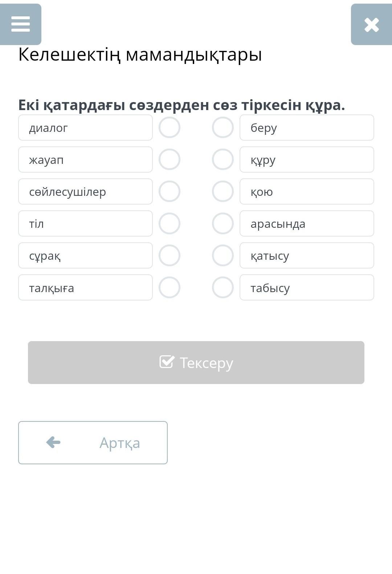Click the 'беру' word box
This screenshot has height=574, width=392.
point(307,128)
